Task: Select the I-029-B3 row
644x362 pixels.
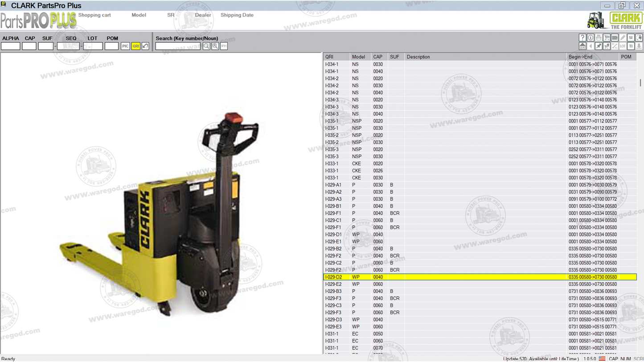Action: click(x=480, y=291)
